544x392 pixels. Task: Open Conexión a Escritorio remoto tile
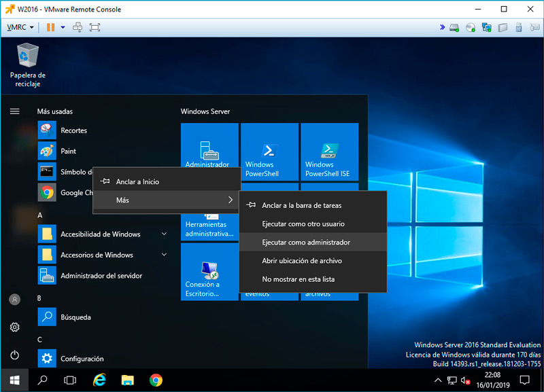click(209, 271)
